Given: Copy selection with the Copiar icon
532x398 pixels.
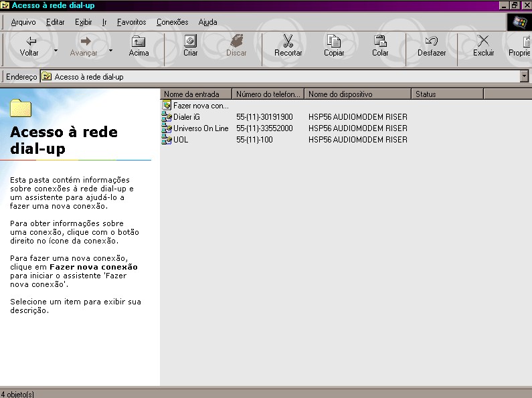Looking at the screenshot, I should [334, 41].
